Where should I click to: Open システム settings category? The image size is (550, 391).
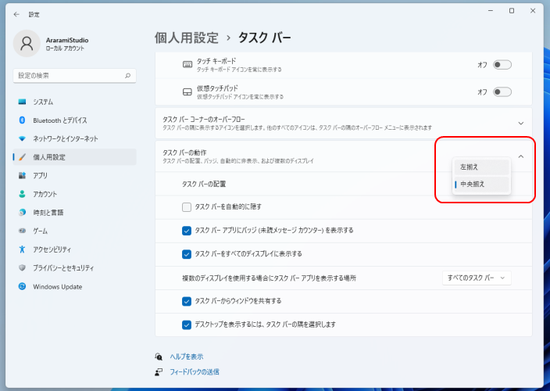coord(75,102)
